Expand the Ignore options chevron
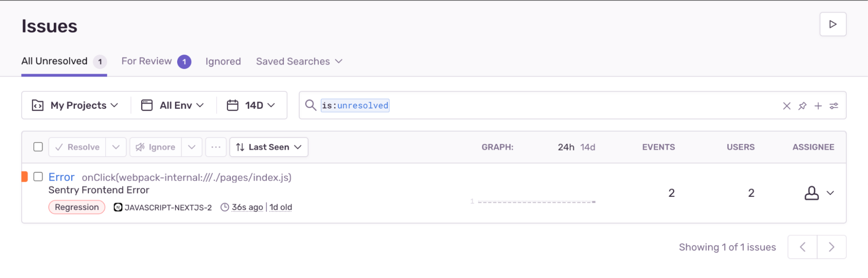 [x=192, y=147]
